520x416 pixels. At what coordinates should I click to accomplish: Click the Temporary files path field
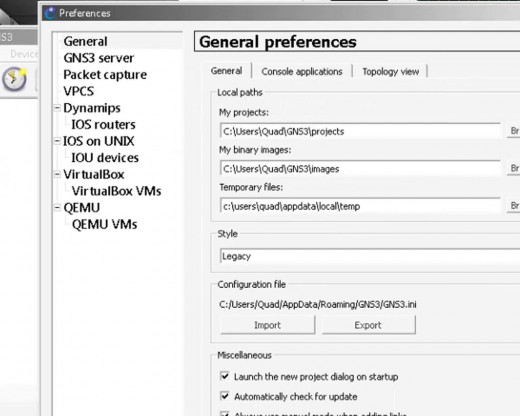pos(360,206)
